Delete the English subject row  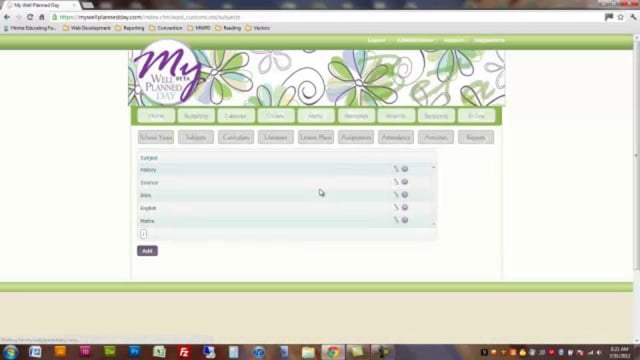(404, 207)
